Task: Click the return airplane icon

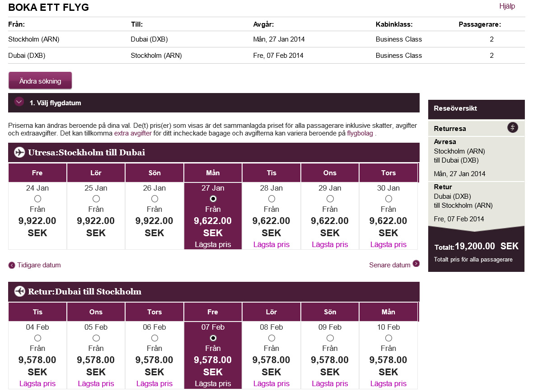Action: click(x=19, y=291)
